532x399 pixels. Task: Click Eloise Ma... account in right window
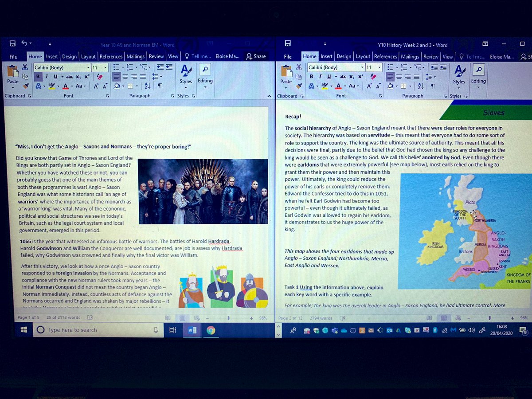point(502,57)
